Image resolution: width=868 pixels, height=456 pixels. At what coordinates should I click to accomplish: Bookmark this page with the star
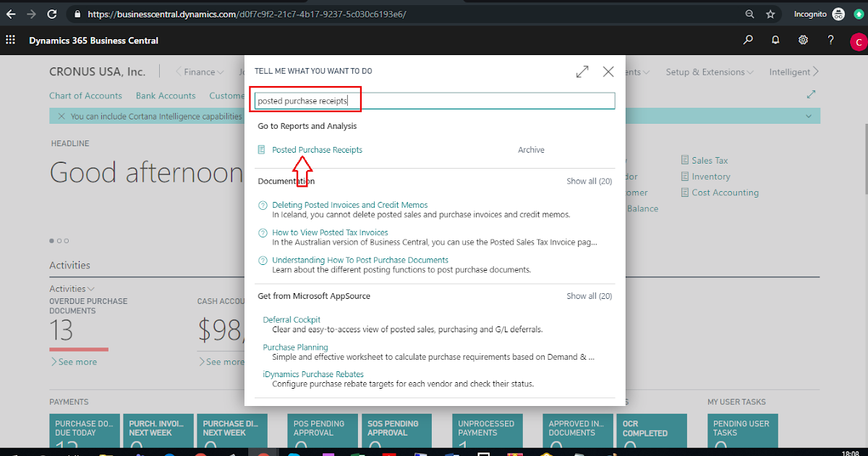click(x=770, y=14)
